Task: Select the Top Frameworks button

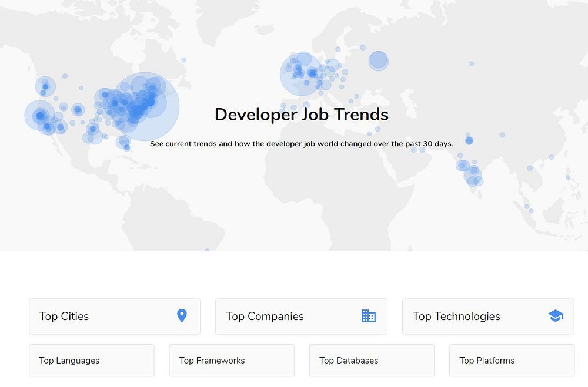Action: pos(232,360)
